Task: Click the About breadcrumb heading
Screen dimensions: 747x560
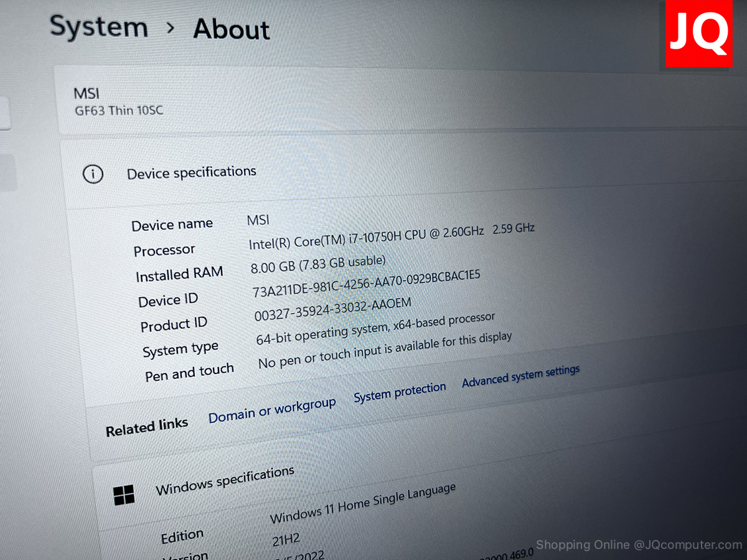Action: 232,29
